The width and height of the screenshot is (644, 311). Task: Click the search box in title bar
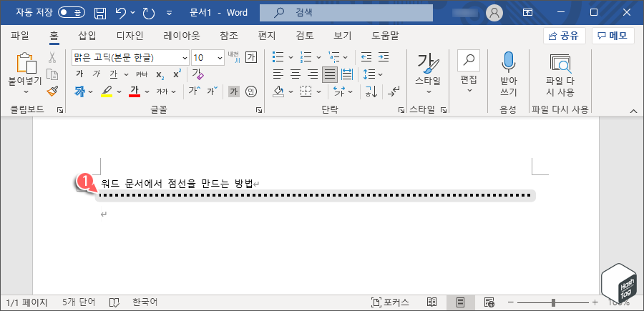tap(346, 13)
